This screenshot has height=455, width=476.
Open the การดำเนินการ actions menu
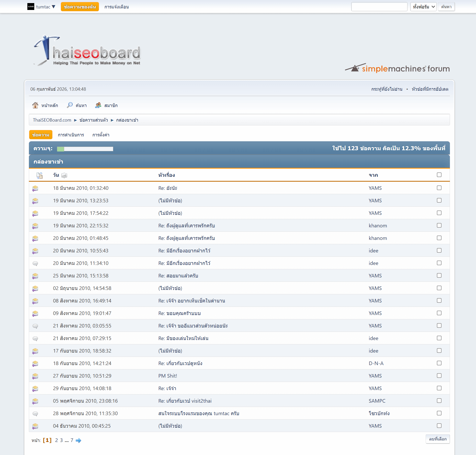click(x=71, y=135)
